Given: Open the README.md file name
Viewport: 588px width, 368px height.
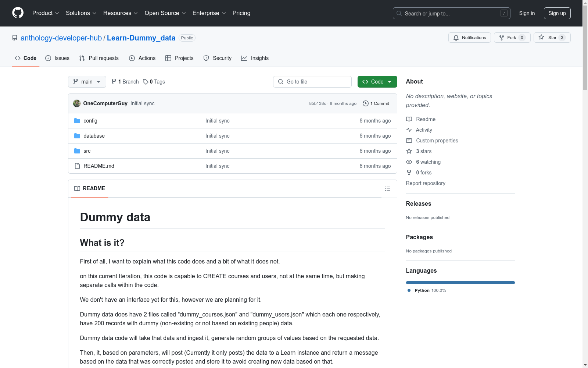Looking at the screenshot, I should [99, 166].
